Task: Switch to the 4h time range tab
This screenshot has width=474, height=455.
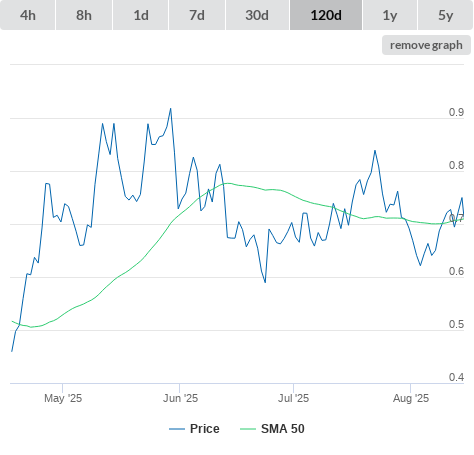Action: (x=28, y=15)
